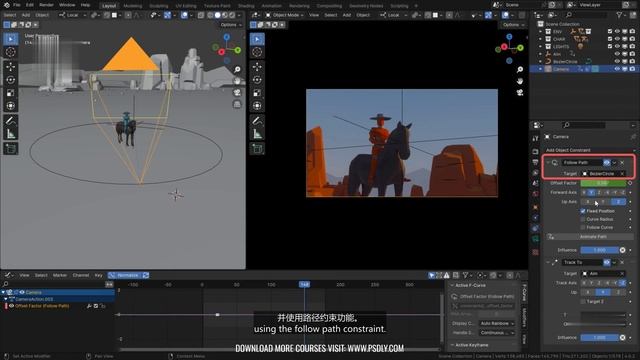640x360 pixels.
Task: Toggle ENV collection exclude checkbox
Action: click(x=609, y=31)
